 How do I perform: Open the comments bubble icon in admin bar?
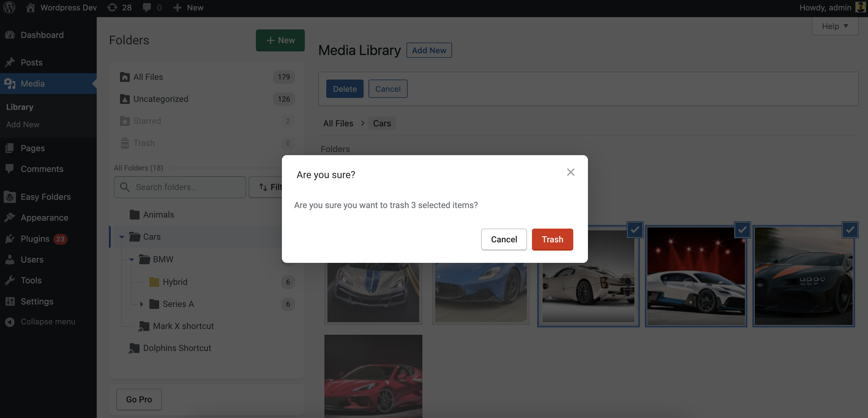[147, 8]
